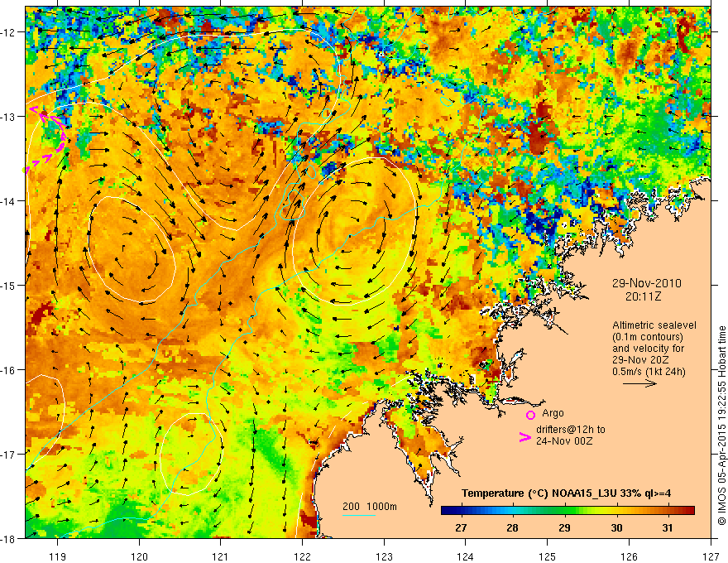Screen dimensions: 728x563
Task: Click longitude axis label 123
Action: (384, 556)
